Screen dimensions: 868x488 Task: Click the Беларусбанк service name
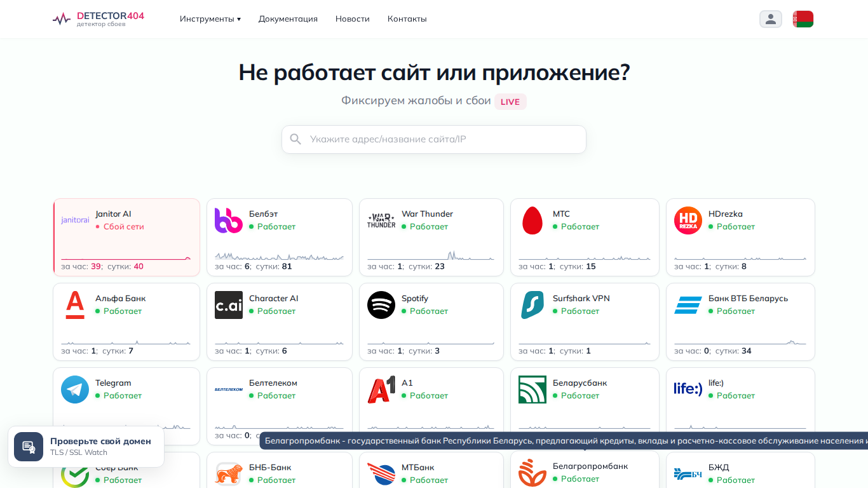580,383
